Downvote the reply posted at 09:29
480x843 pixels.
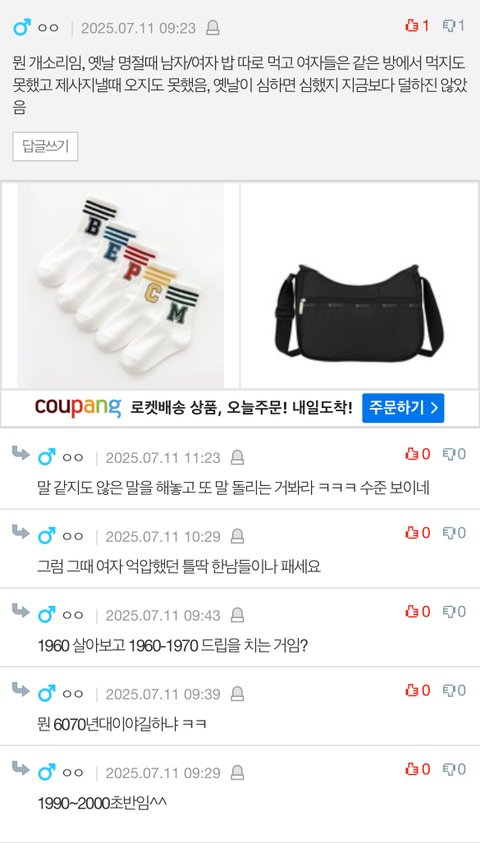point(454,769)
